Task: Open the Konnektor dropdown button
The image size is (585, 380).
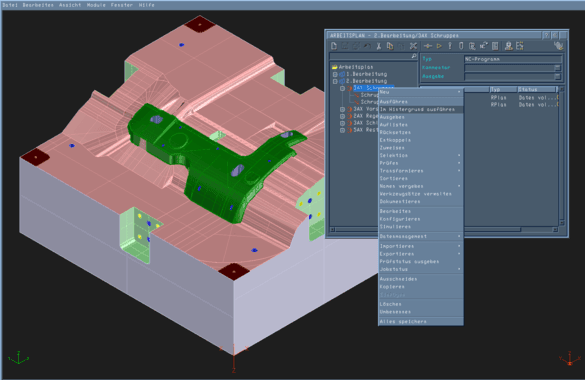Action: pos(557,67)
